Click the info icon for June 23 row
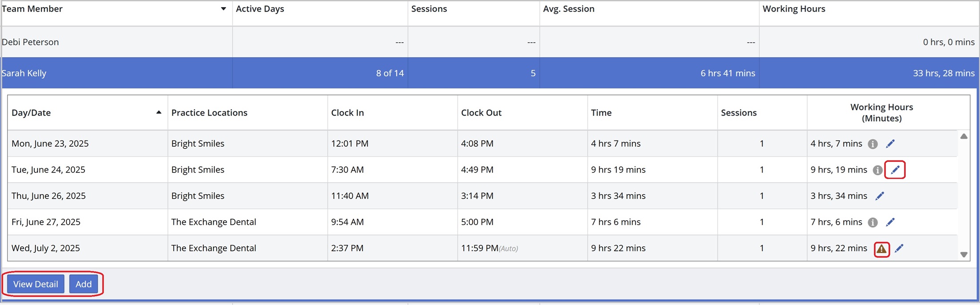 [872, 144]
